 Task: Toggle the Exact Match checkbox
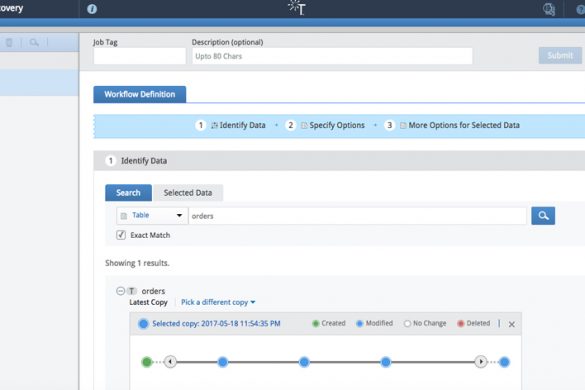coord(121,235)
